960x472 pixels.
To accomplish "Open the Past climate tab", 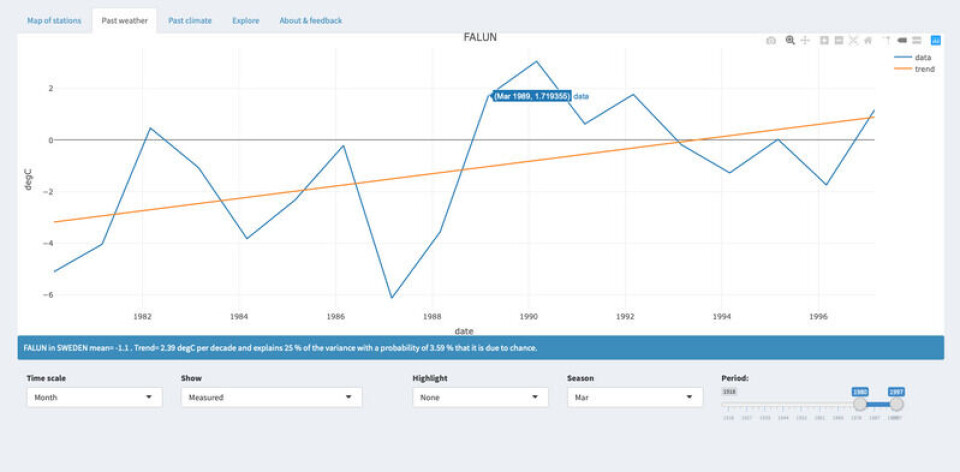I will tap(190, 20).
